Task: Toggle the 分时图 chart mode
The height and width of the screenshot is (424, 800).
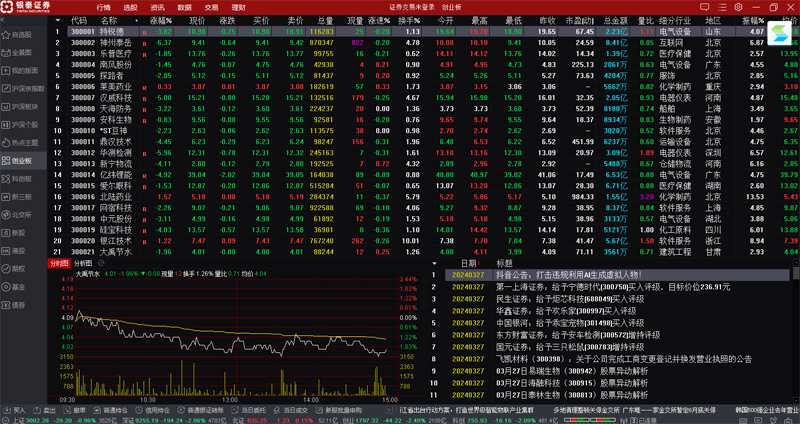Action: [x=59, y=263]
